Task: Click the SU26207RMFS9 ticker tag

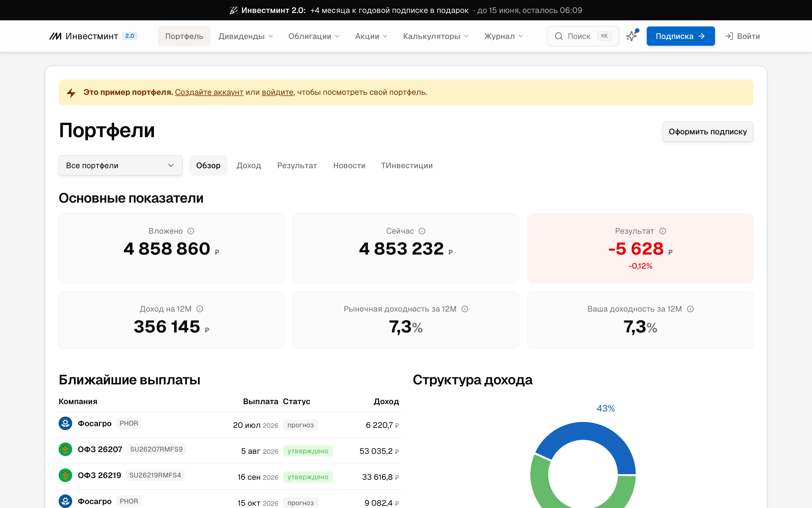Action: [156, 449]
